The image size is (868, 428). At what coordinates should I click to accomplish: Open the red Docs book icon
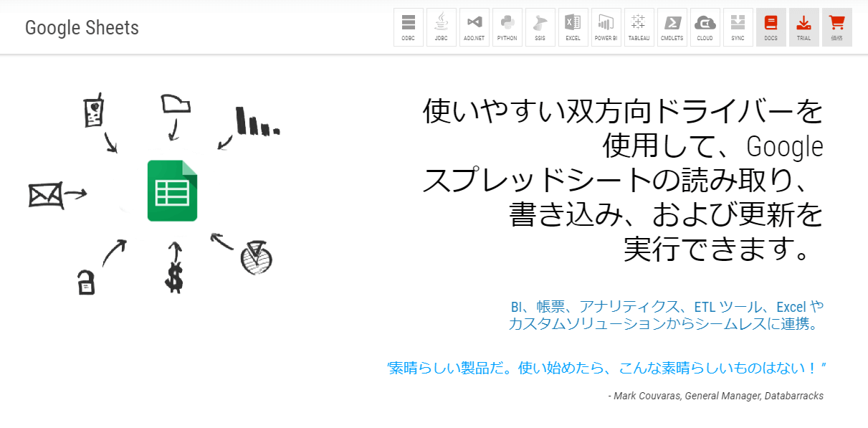click(771, 27)
